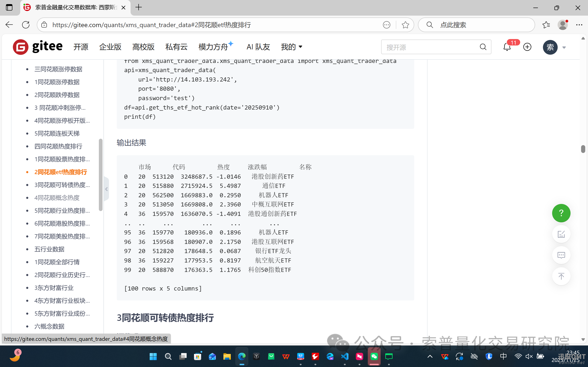Collapse the sidebar table of contents
Screen dimensions: 588x367
pyautogui.click(x=106, y=189)
